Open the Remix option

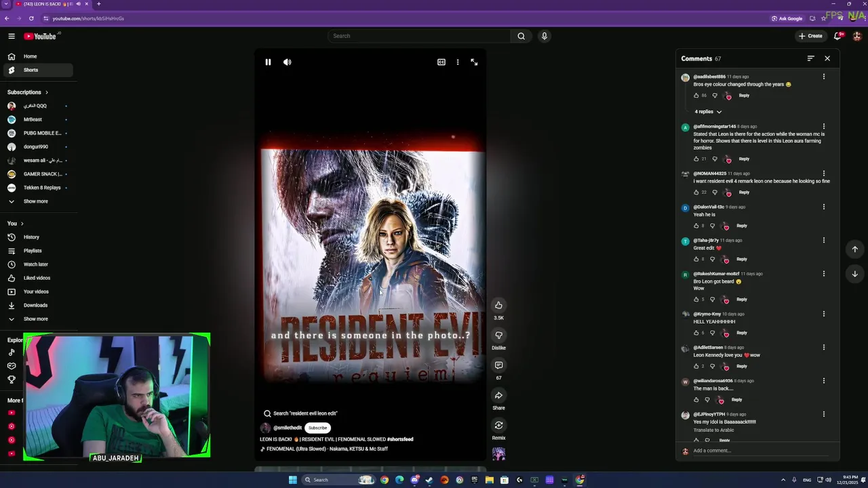point(498,425)
